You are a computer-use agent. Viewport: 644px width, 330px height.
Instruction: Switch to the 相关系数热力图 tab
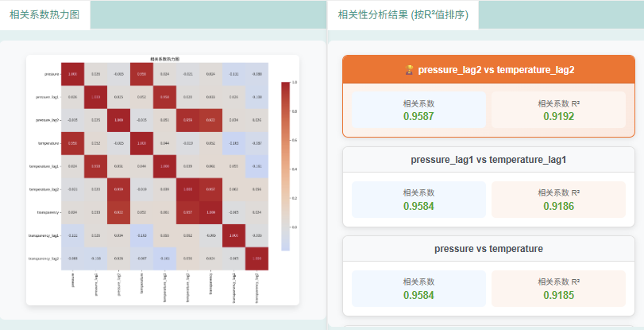[44, 15]
